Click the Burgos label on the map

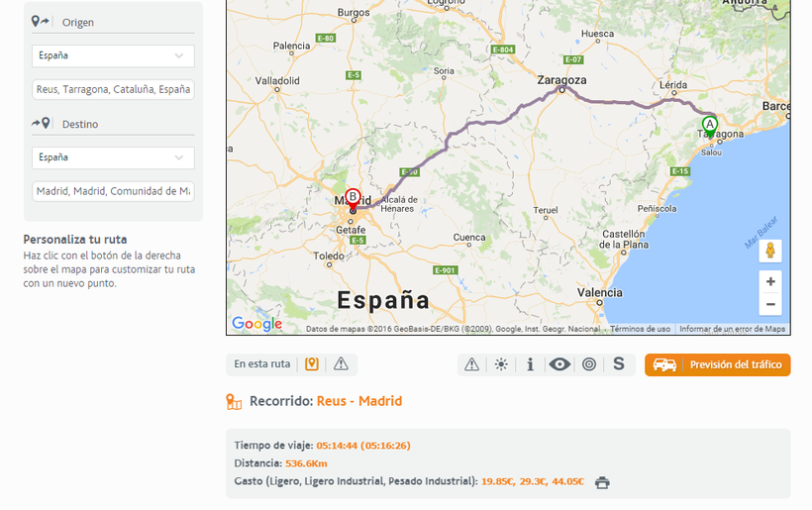[x=354, y=12]
